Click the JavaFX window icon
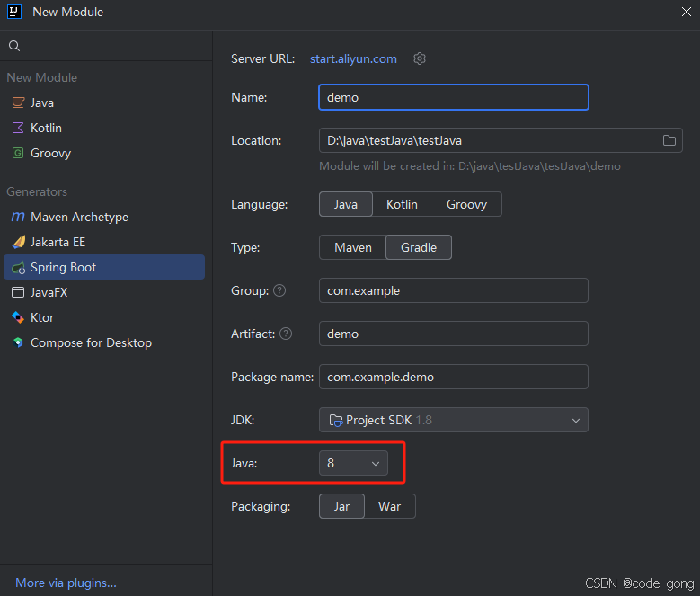700x596 pixels. coord(18,292)
